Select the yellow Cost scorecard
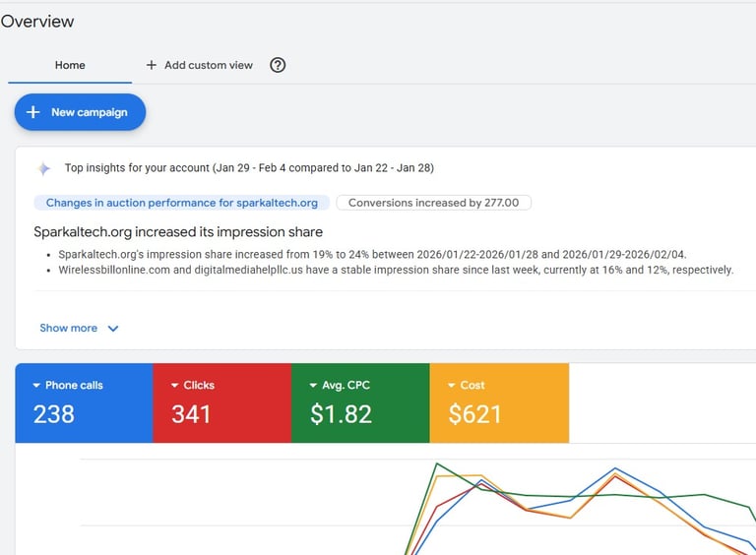Screen dimensions: 756x555 point(499,403)
